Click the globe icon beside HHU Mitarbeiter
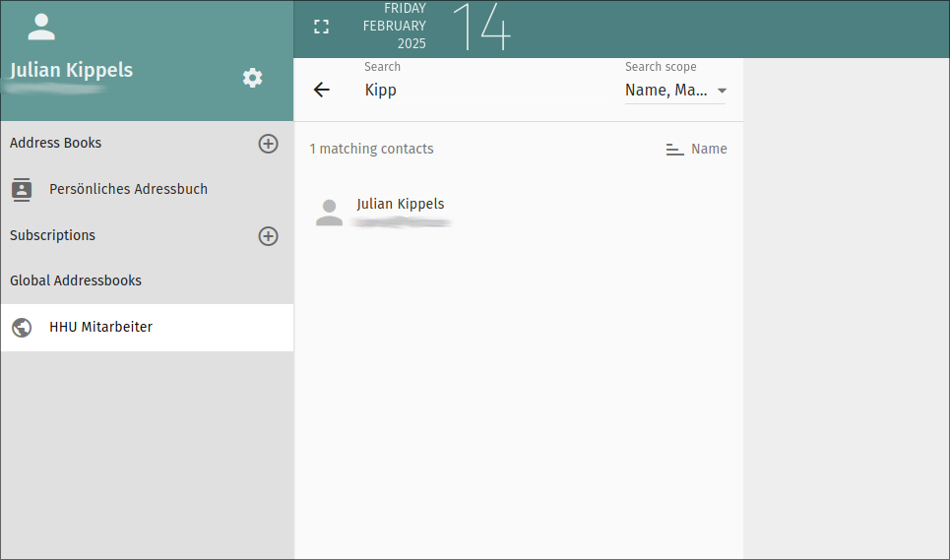950x560 pixels. click(22, 328)
